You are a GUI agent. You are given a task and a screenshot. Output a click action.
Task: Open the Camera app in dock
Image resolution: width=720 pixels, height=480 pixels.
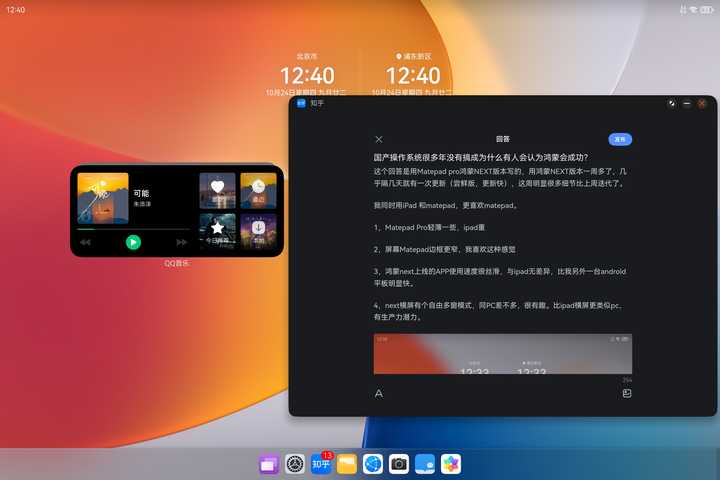tap(399, 464)
